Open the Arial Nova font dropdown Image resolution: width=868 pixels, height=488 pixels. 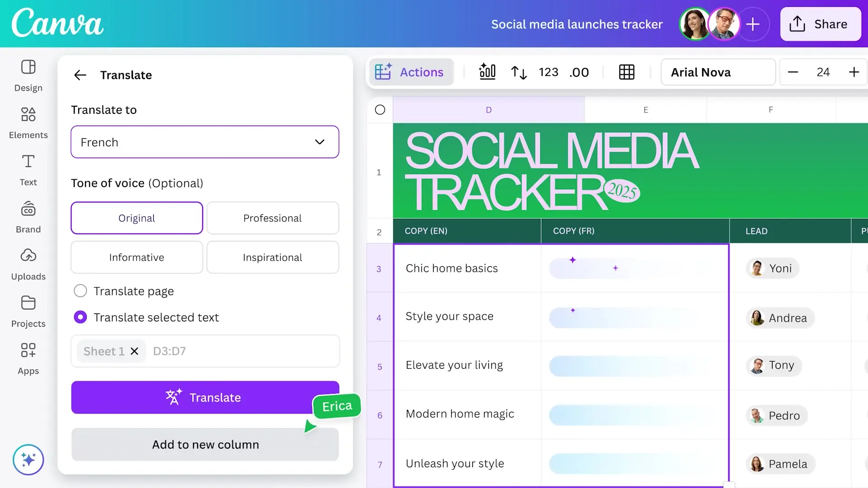pos(718,72)
